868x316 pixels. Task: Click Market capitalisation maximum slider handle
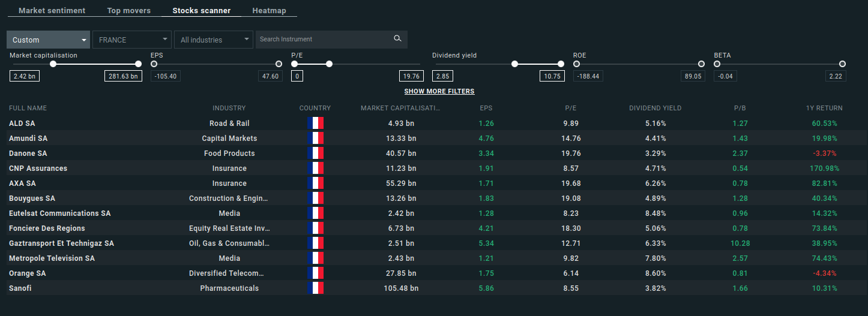138,64
